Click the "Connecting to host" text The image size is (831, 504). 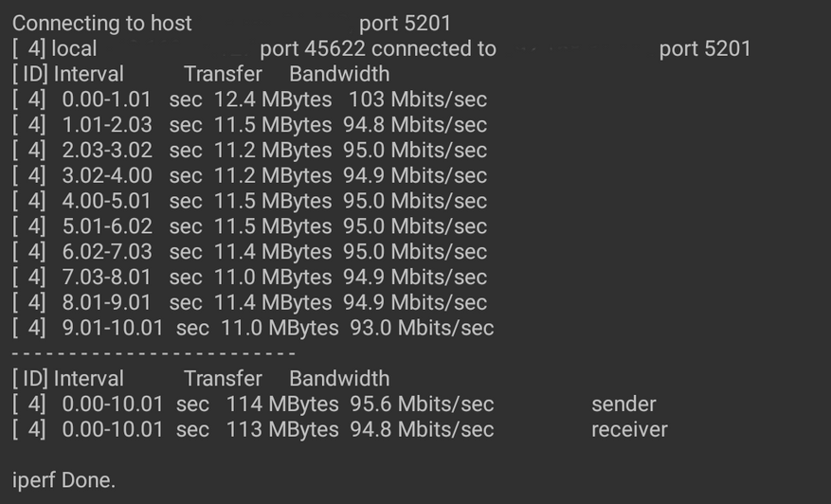coord(102,23)
